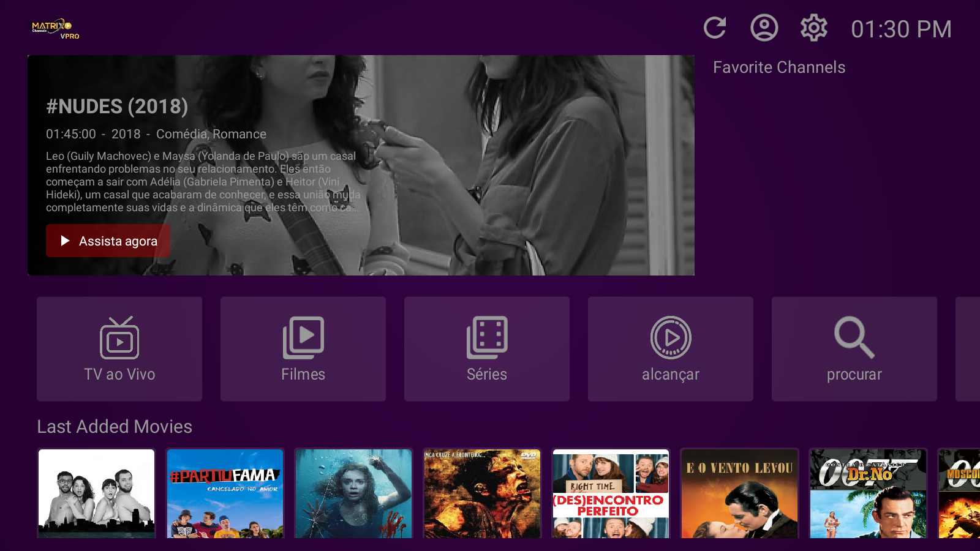Image resolution: width=980 pixels, height=551 pixels.
Task: Click the #NUDES (2018) featured title
Action: coord(117,107)
